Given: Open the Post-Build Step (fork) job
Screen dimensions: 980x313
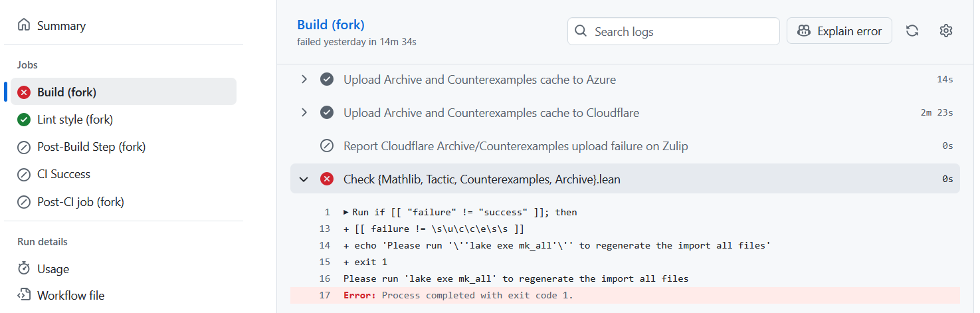Looking at the screenshot, I should point(91,147).
